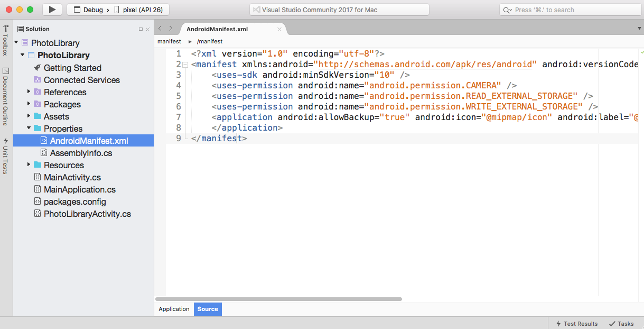This screenshot has width=644, height=329.
Task: Open the Test Results pad
Action: [576, 323]
